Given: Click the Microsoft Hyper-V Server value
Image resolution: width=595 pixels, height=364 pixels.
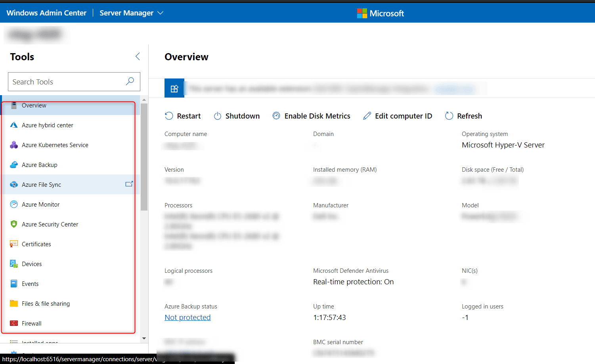Looking at the screenshot, I should click(503, 145).
